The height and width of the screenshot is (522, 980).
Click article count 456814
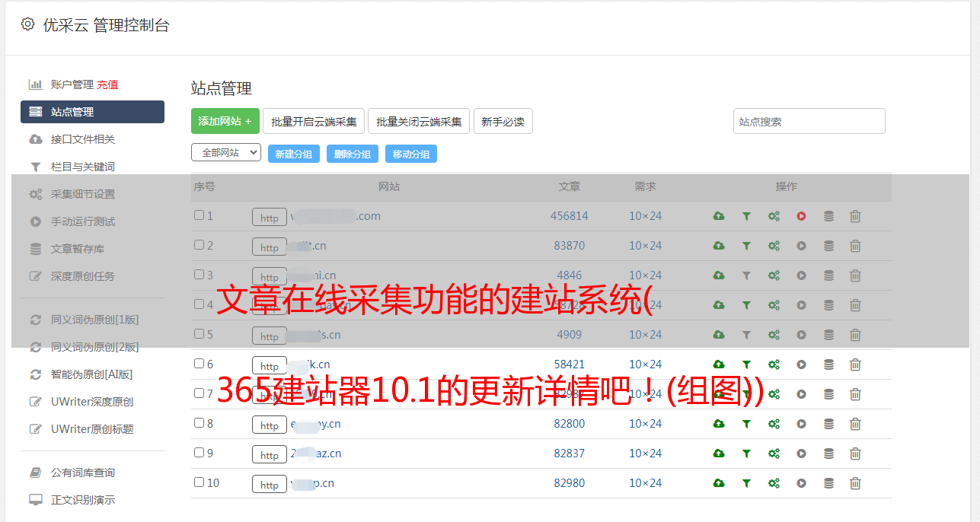pos(570,216)
